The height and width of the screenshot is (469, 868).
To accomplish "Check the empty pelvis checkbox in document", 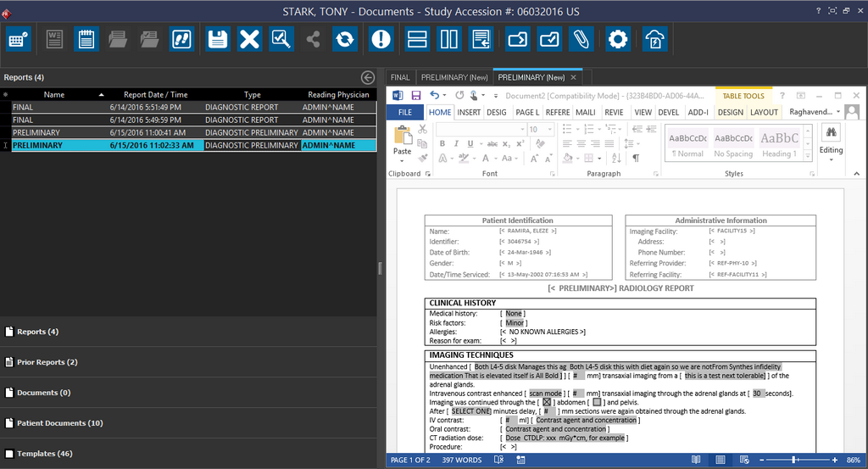I will [x=597, y=402].
